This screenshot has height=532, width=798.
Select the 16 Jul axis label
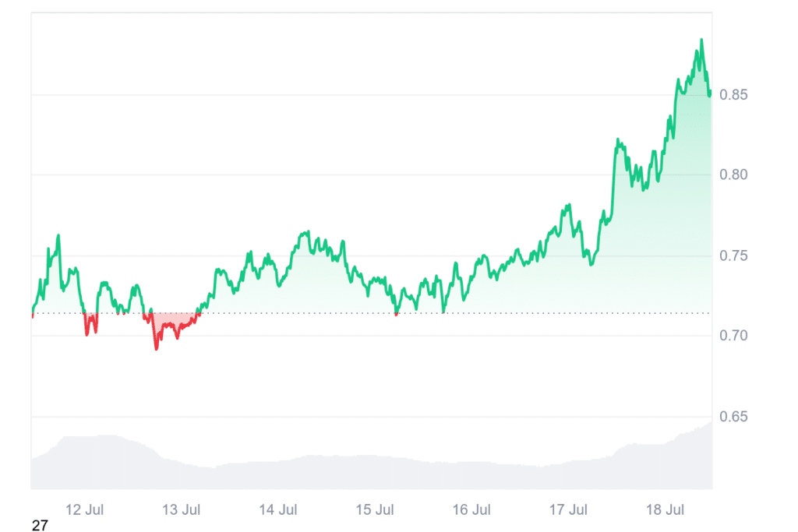coord(471,510)
